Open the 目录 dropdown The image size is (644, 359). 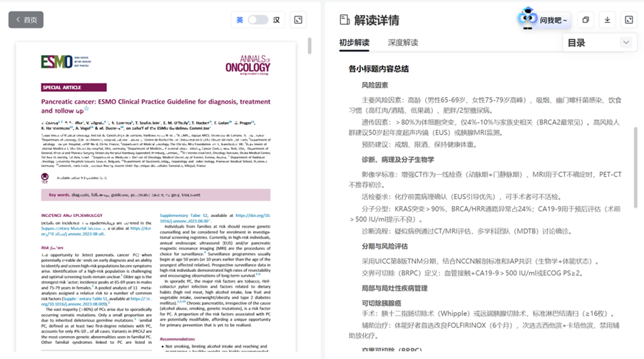point(598,43)
